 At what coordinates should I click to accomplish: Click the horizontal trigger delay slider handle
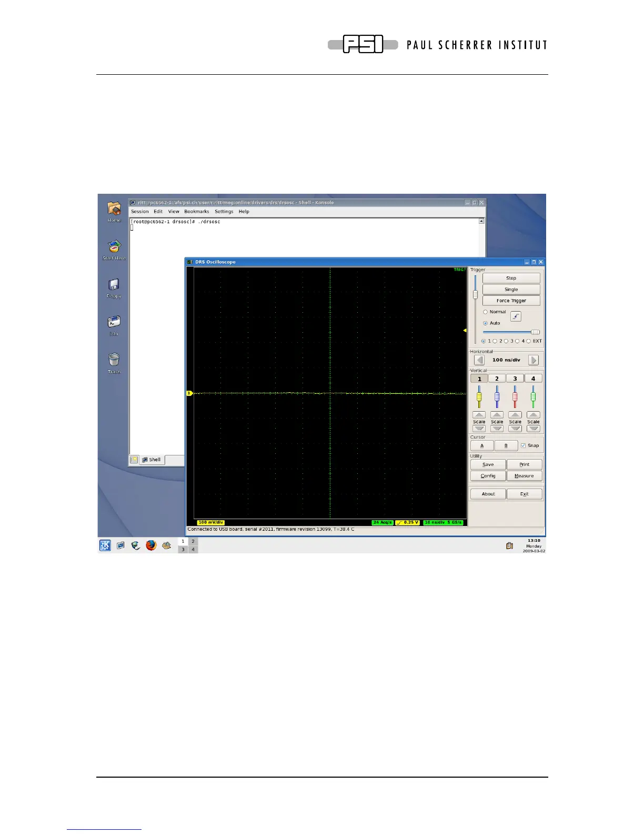pos(536,332)
